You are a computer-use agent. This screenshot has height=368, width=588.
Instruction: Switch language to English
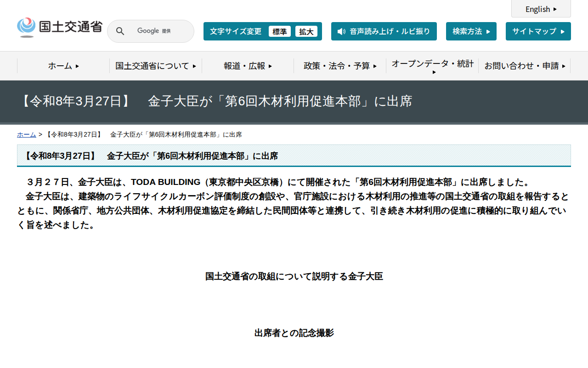pyautogui.click(x=541, y=9)
